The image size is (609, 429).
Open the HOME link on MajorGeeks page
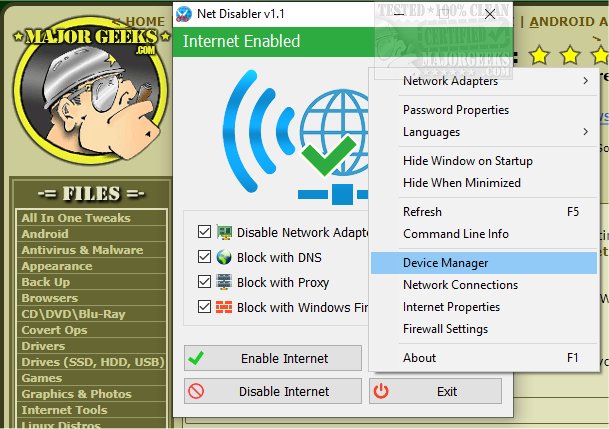point(145,21)
